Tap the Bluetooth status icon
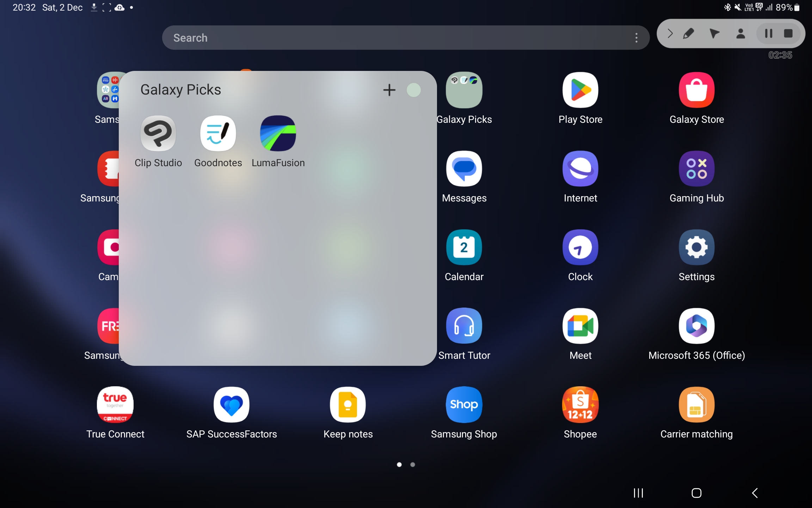812x508 pixels. 727,7
